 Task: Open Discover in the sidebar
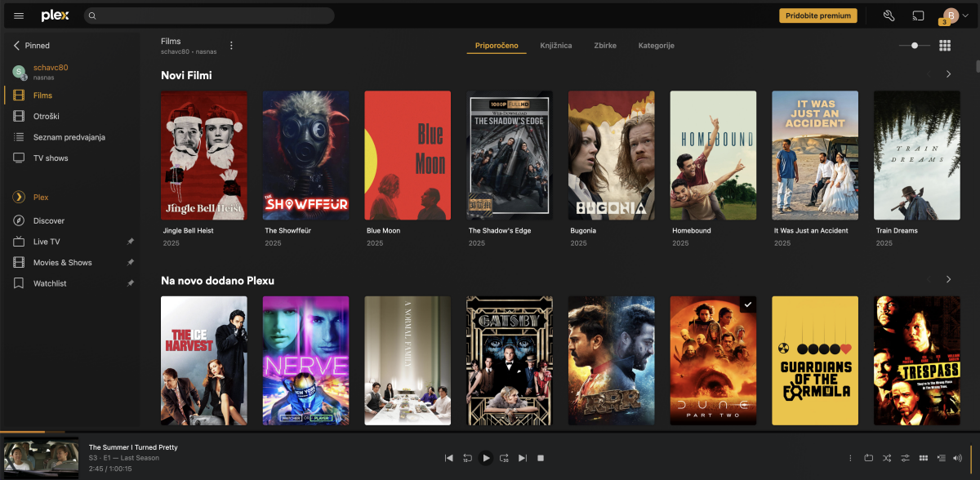pyautogui.click(x=49, y=220)
